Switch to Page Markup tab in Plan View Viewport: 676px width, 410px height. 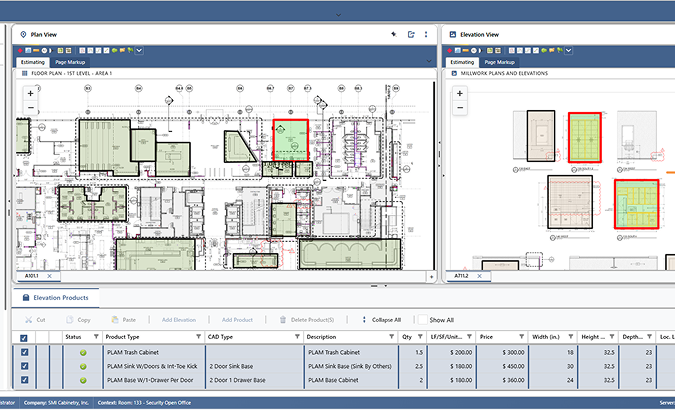(70, 62)
